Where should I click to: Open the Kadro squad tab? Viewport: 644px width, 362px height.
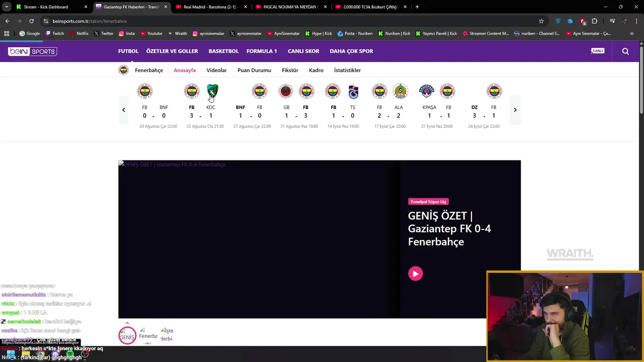point(316,70)
